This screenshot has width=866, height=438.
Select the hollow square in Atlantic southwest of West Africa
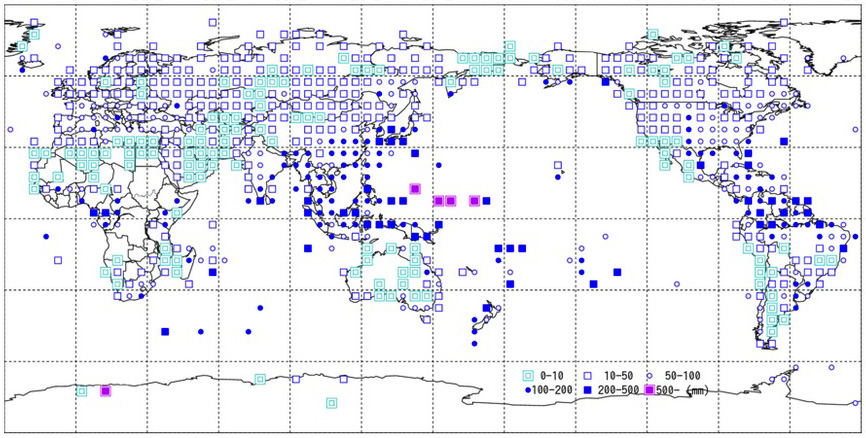click(x=57, y=258)
